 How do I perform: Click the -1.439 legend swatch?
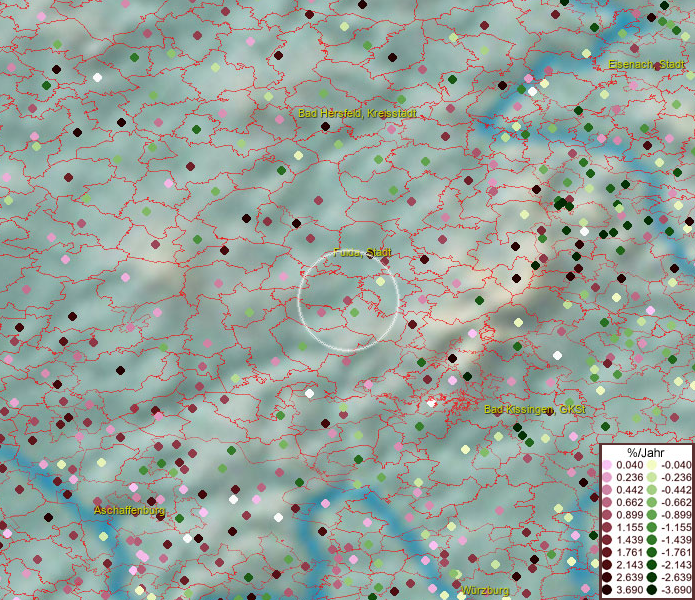point(652,540)
